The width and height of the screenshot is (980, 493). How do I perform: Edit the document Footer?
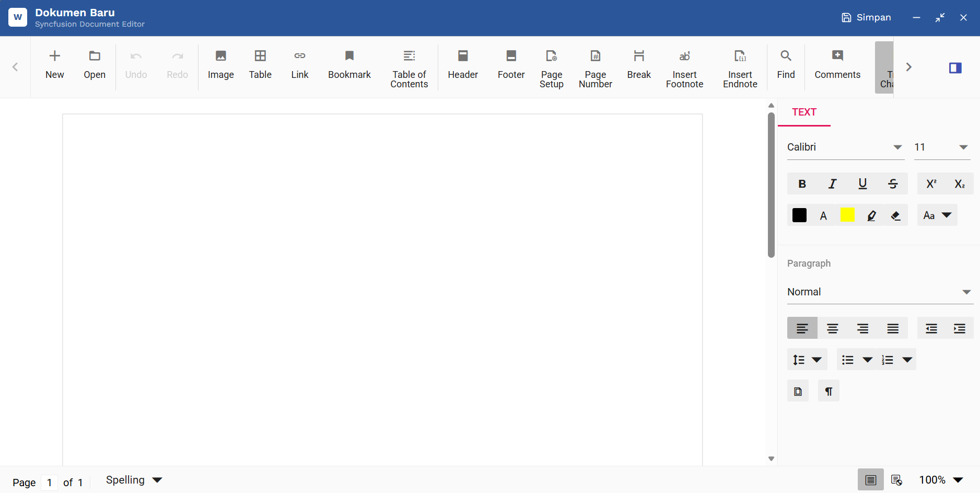tap(511, 66)
